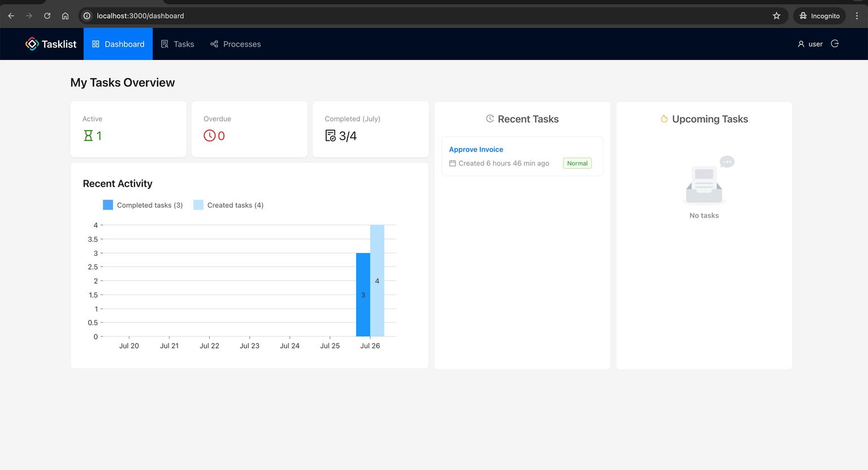Click the user profile icon
The width and height of the screenshot is (868, 470).
point(801,44)
